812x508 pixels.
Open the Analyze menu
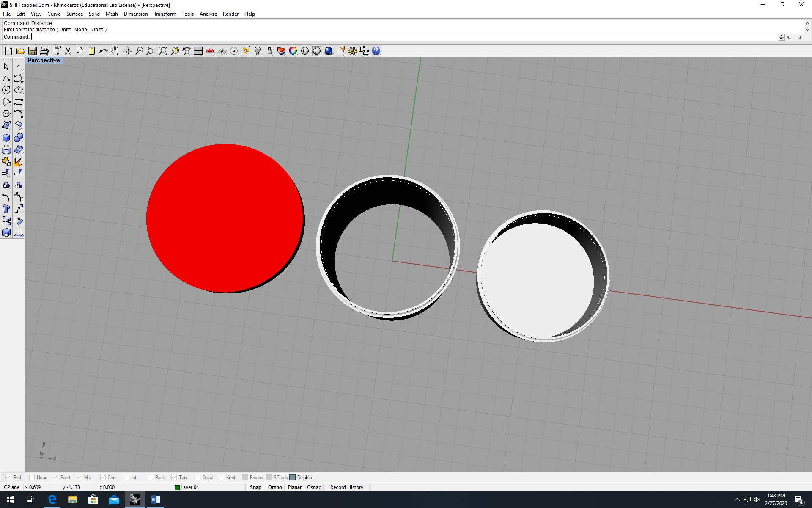[x=208, y=14]
